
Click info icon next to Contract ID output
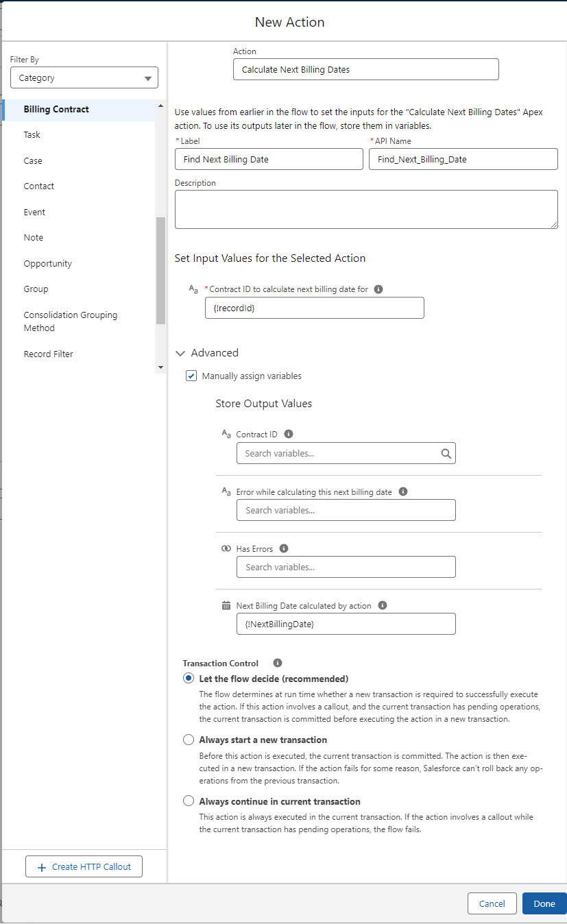(x=289, y=434)
